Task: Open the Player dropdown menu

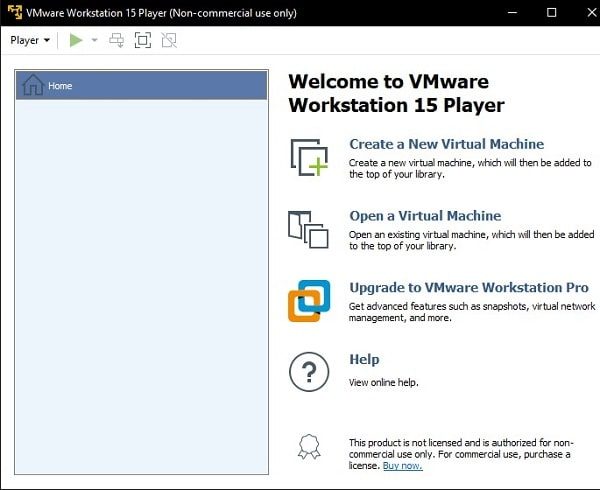Action: pyautogui.click(x=30, y=40)
